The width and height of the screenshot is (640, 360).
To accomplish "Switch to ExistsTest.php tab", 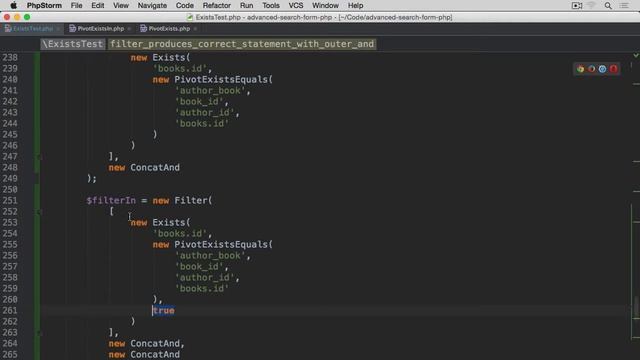I will coord(33,29).
